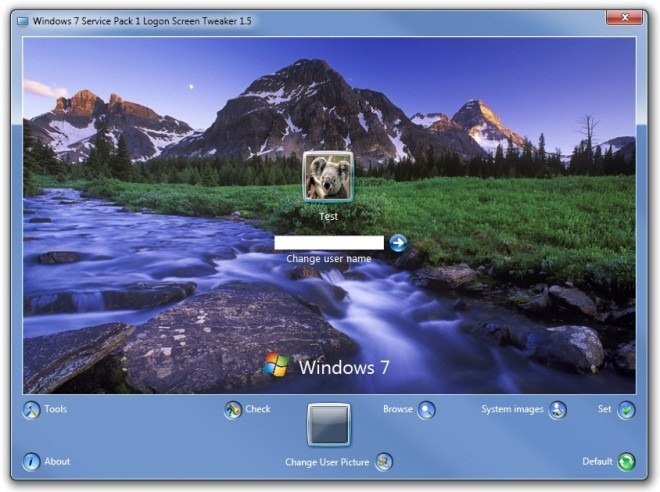Click the Windows 7 logo branding
The image size is (660, 492).
326,366
